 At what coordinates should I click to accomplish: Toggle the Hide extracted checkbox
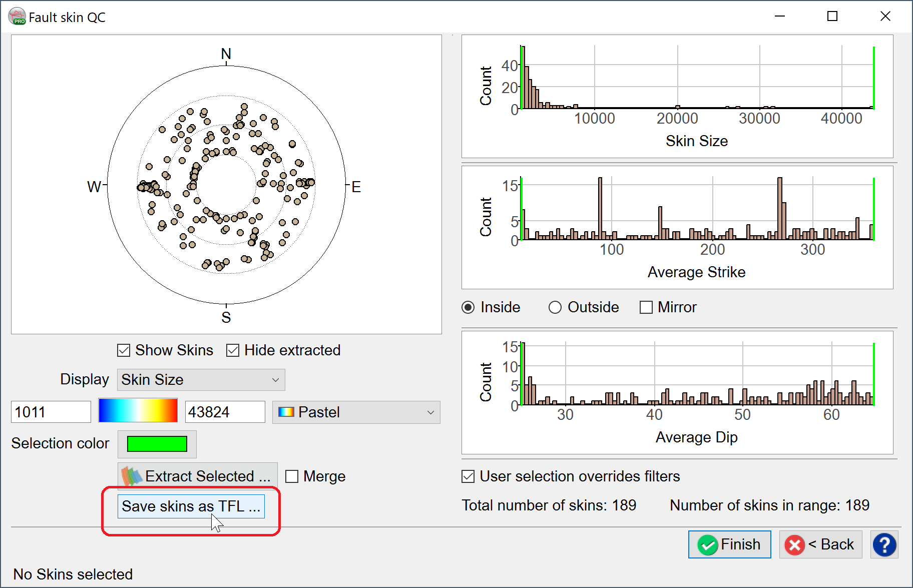(x=233, y=350)
